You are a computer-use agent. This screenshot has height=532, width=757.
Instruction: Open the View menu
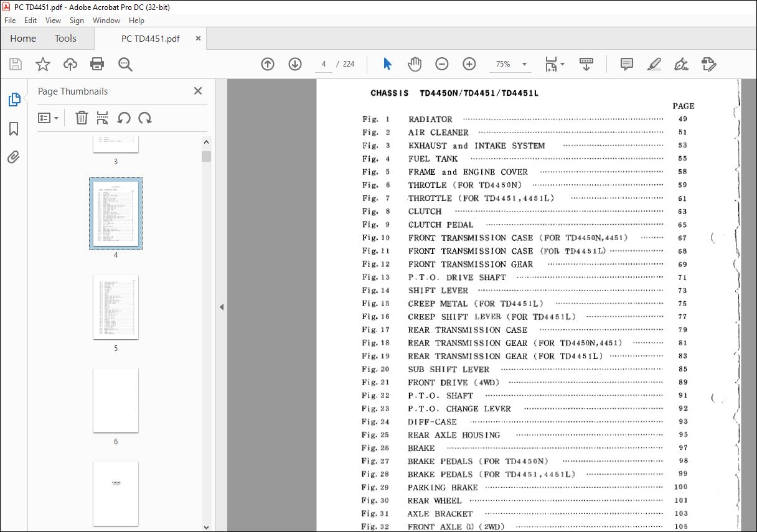coord(53,21)
